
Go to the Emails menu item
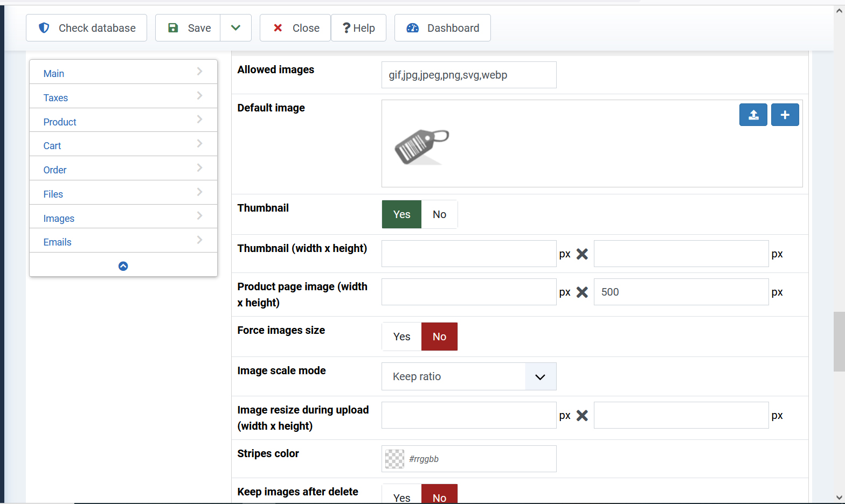pyautogui.click(x=57, y=242)
